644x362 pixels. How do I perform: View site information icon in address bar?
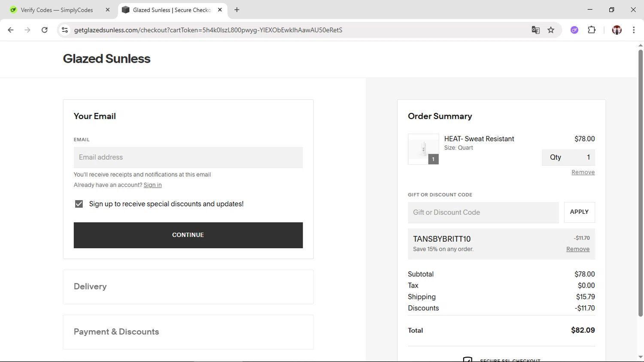click(65, 30)
